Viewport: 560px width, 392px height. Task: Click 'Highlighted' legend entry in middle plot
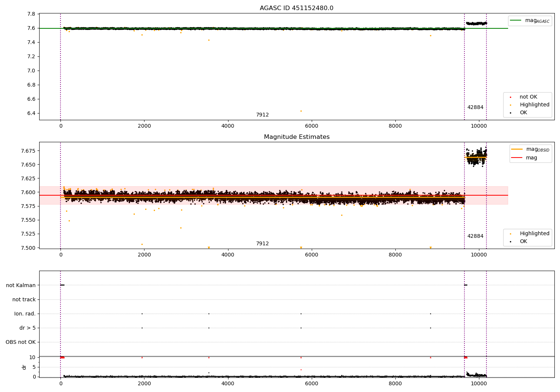pos(535,234)
